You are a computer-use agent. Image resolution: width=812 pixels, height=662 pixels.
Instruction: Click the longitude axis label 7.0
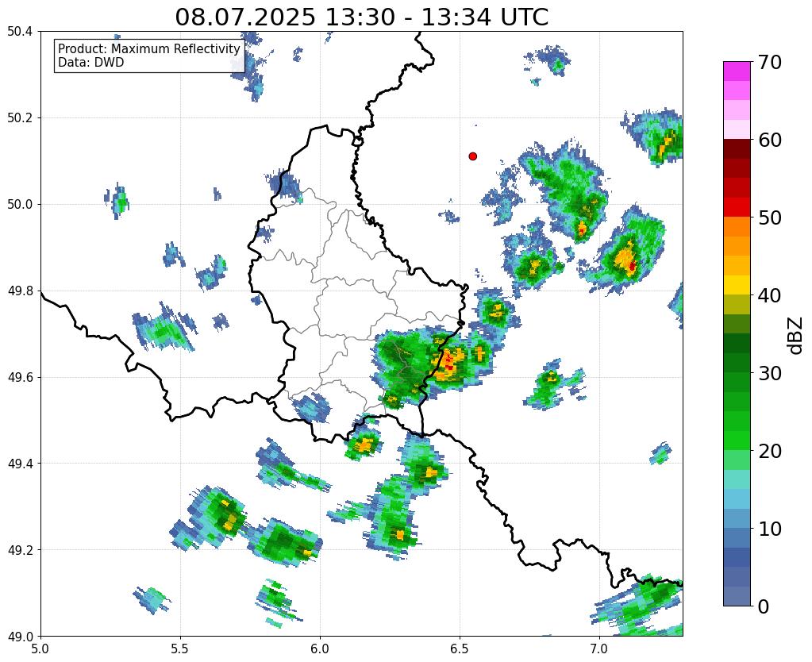click(599, 649)
